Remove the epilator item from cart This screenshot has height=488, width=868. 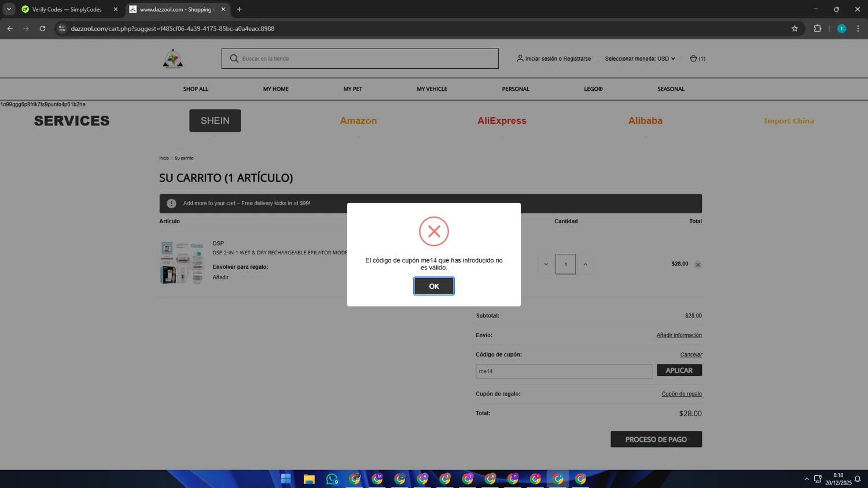click(x=698, y=265)
